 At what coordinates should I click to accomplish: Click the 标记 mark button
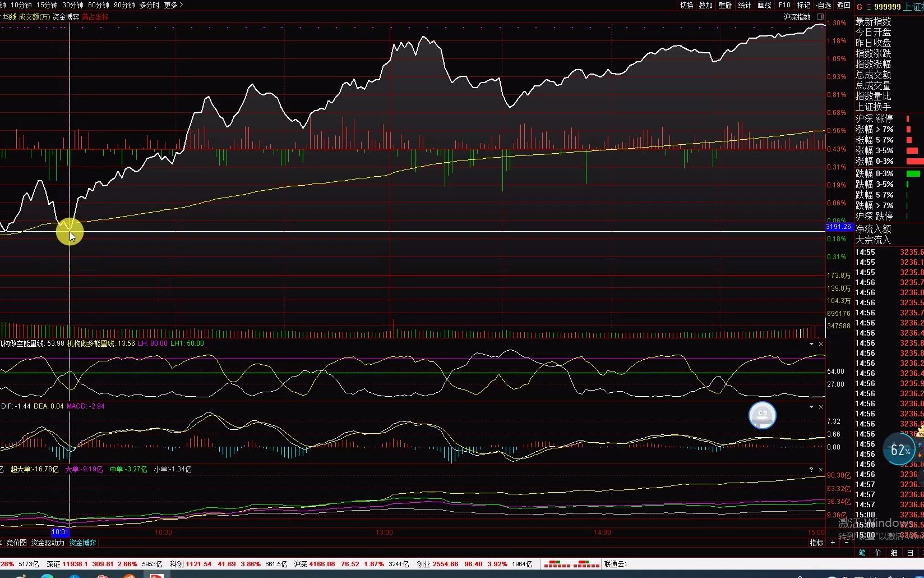[803, 5]
